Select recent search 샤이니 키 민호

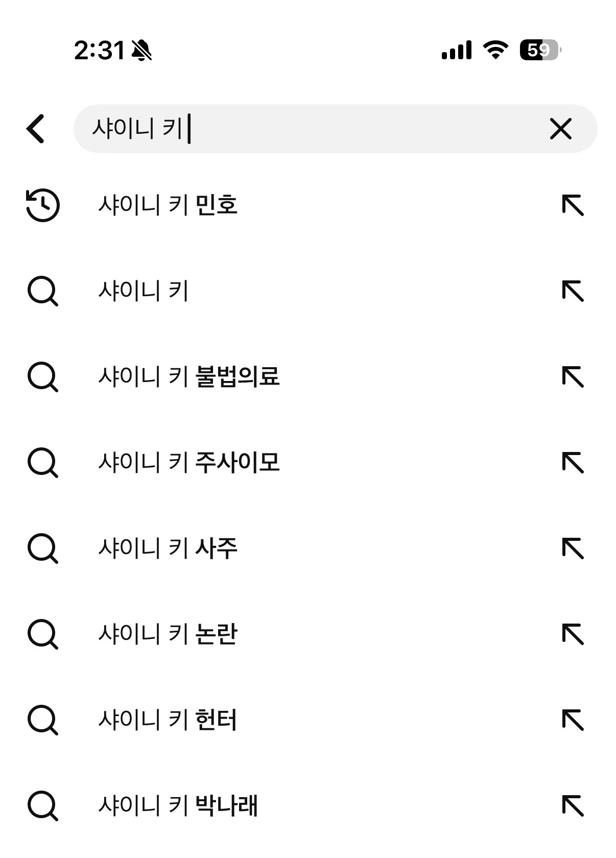168,205
